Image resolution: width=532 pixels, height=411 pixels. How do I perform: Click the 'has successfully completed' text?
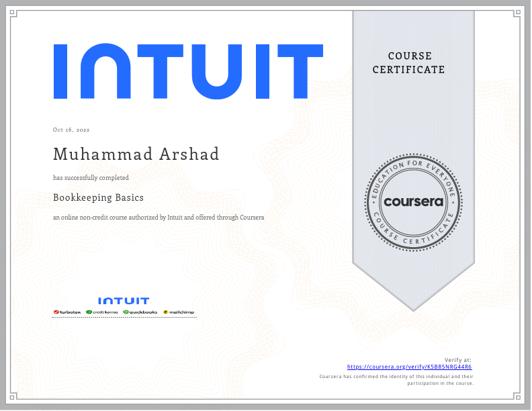pyautogui.click(x=91, y=178)
